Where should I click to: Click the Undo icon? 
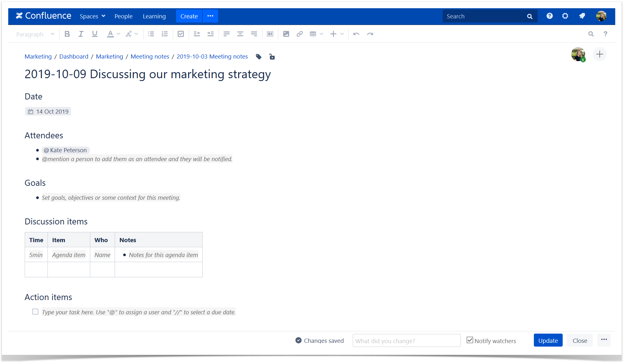click(x=356, y=34)
